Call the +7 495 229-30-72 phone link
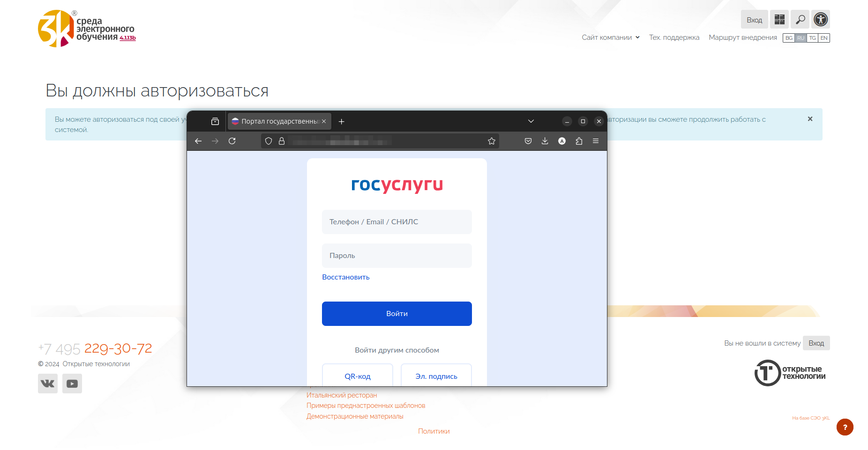Screen dimensions: 868x450 (95, 348)
